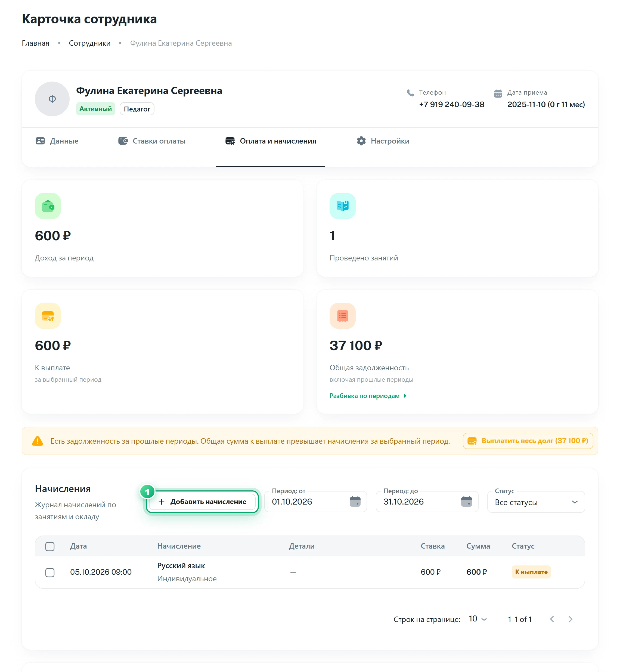Screen dimensions: 620x672
Task: Change rows per page dropdown value 10
Action: (478, 619)
